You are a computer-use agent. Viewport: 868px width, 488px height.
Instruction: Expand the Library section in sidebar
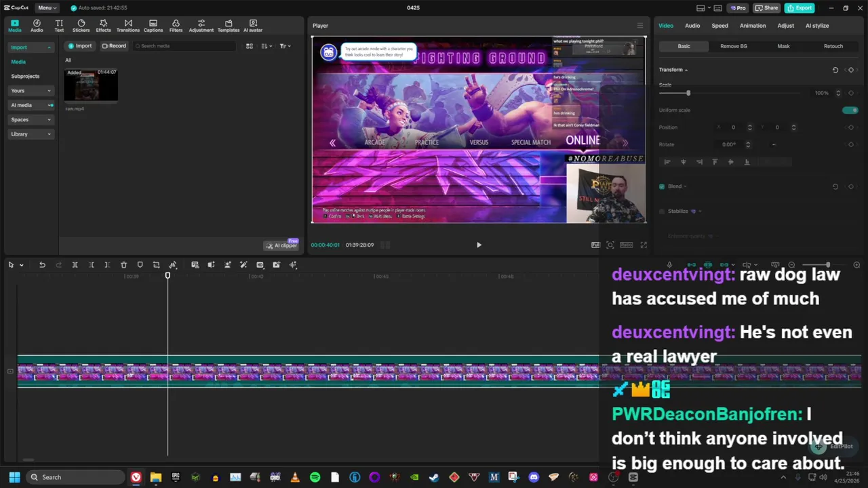[x=31, y=134]
